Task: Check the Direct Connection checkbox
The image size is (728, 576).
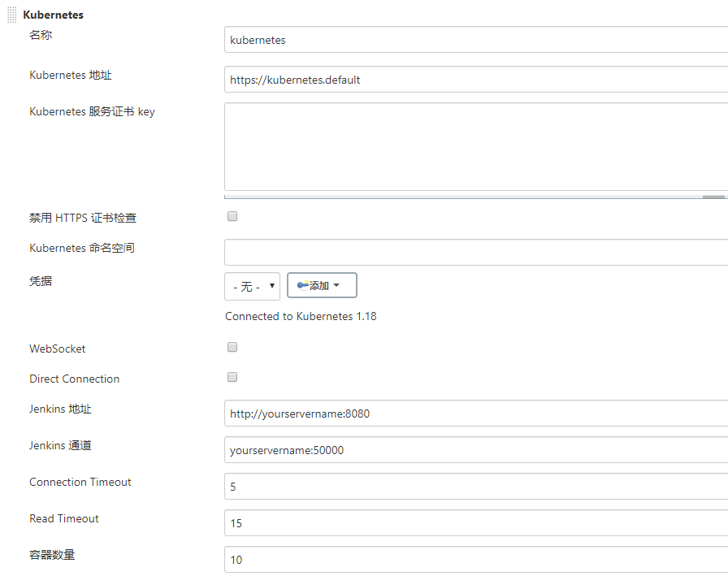Action: coord(232,377)
